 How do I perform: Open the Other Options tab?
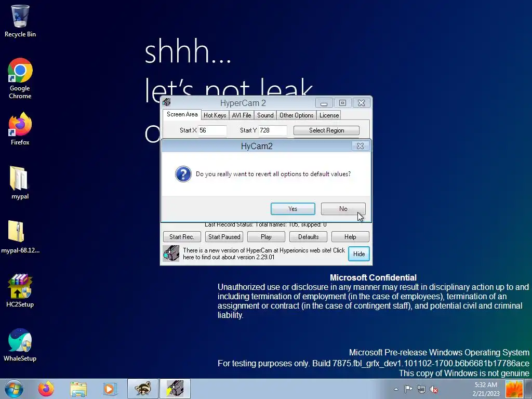point(296,115)
